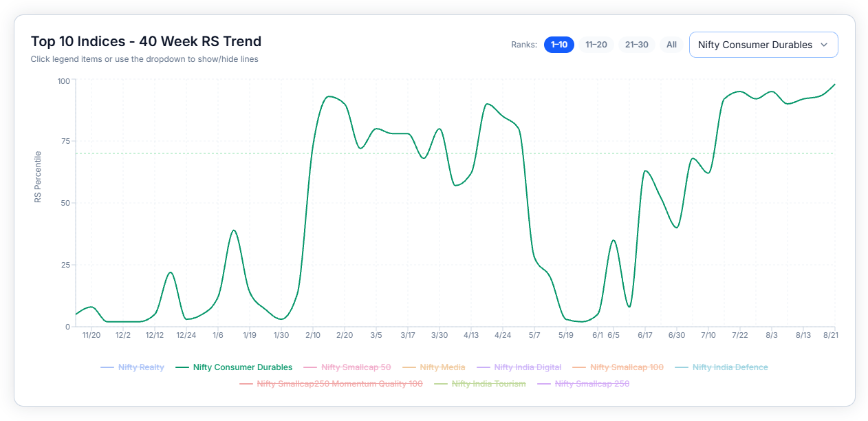The image size is (868, 421).
Task: Select the 1–10 ranks filter
Action: coord(558,45)
